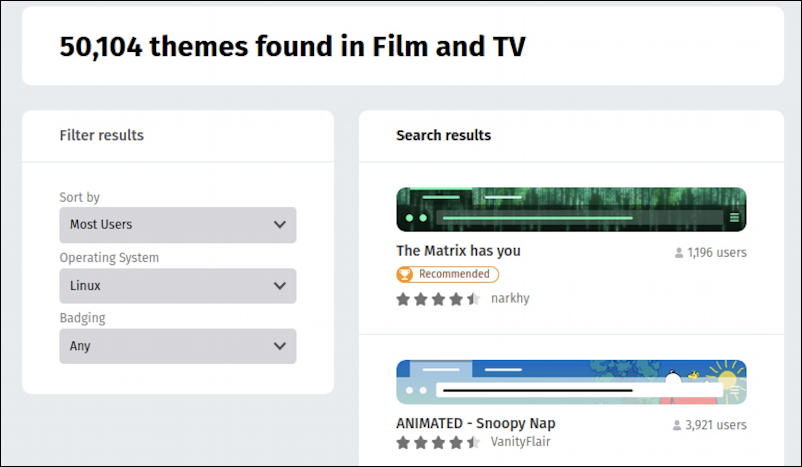Screen dimensions: 802x467
Task: Click the 50,104 themes found heading
Action: 292,46
